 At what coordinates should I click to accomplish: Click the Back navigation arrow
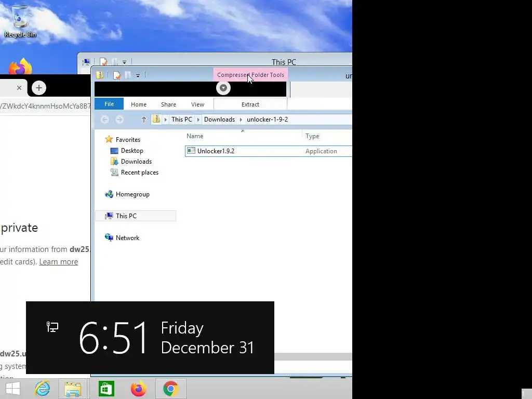105,119
